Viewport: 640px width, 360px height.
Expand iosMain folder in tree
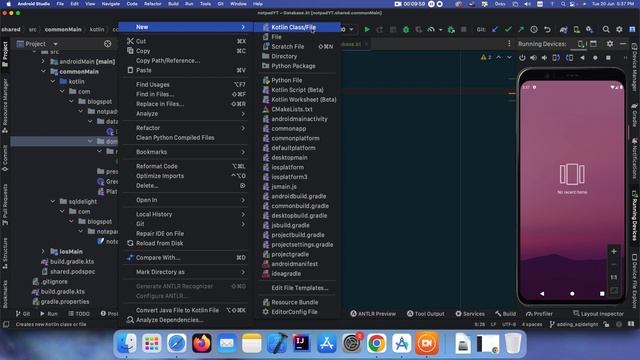[x=43, y=251]
